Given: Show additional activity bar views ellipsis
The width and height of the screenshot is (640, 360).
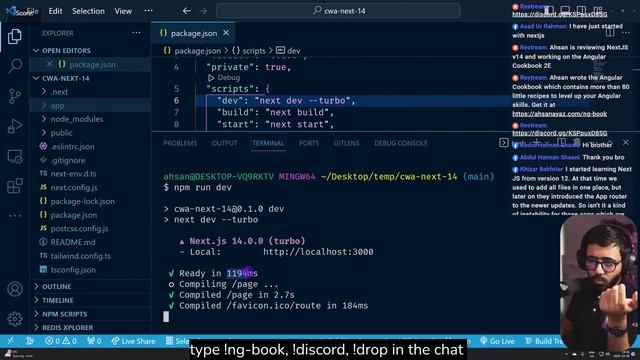Looking at the screenshot, I should point(15,216).
